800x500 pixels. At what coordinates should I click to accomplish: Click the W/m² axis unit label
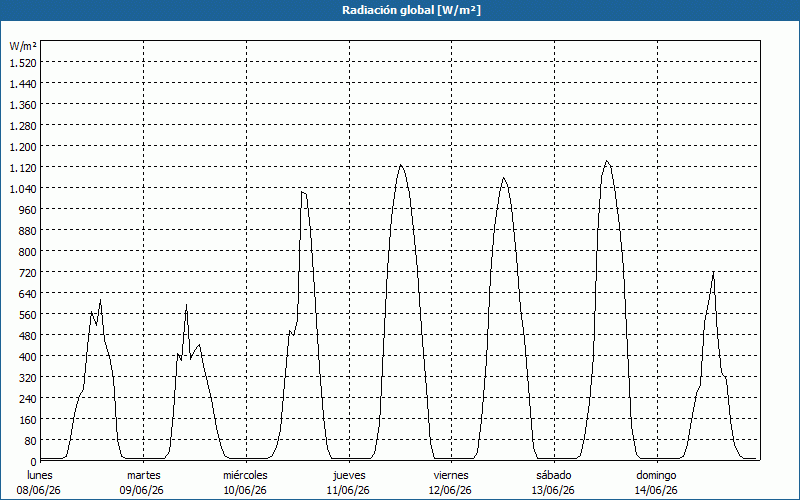[23, 46]
